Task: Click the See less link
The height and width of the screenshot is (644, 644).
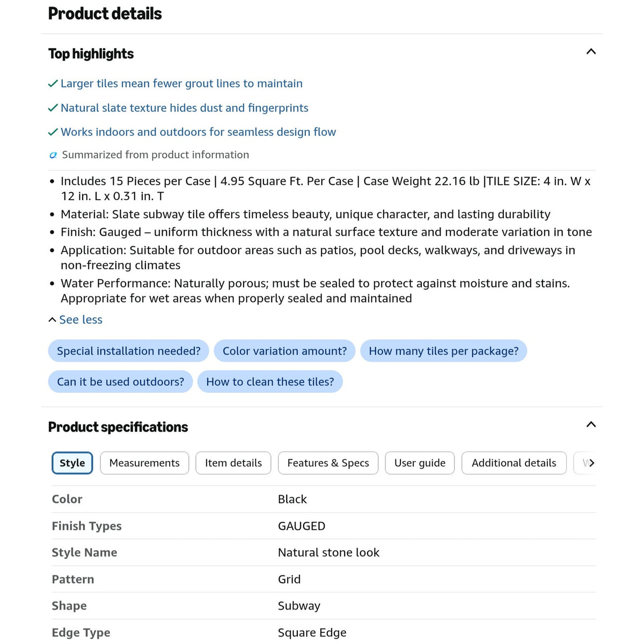Action: pyautogui.click(x=75, y=319)
